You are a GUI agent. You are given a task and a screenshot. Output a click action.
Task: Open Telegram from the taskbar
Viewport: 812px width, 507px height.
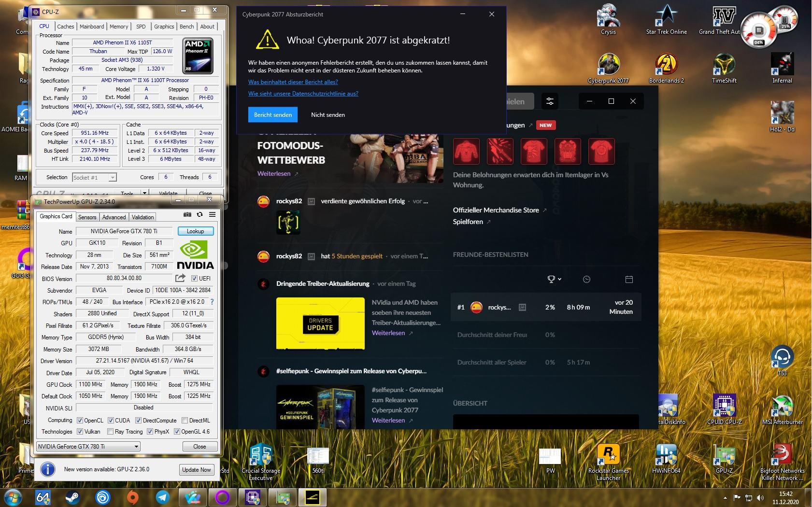(x=163, y=497)
